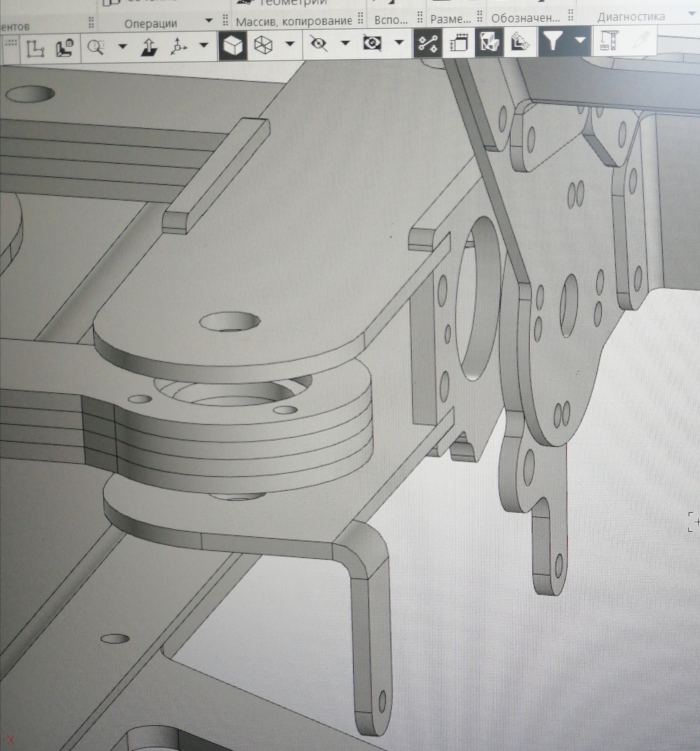The image size is (700, 751).
Task: Open the view orientation axes icon
Action: pyautogui.click(x=179, y=47)
